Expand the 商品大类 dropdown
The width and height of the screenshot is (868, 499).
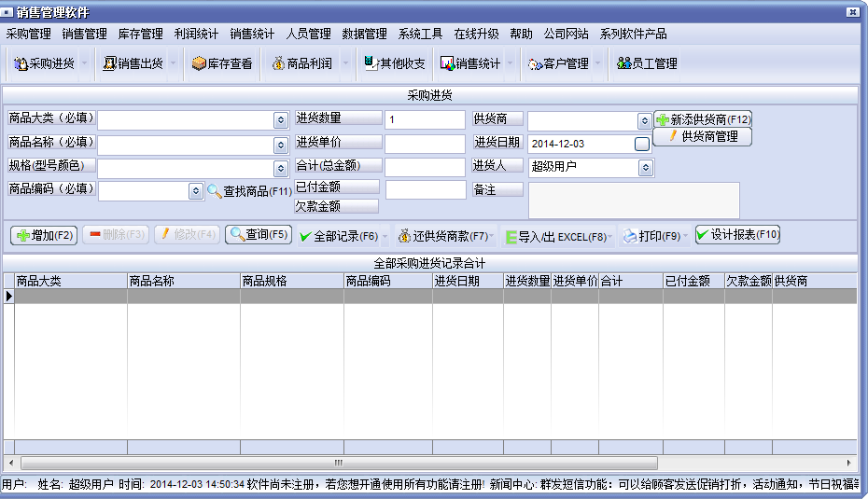click(280, 120)
